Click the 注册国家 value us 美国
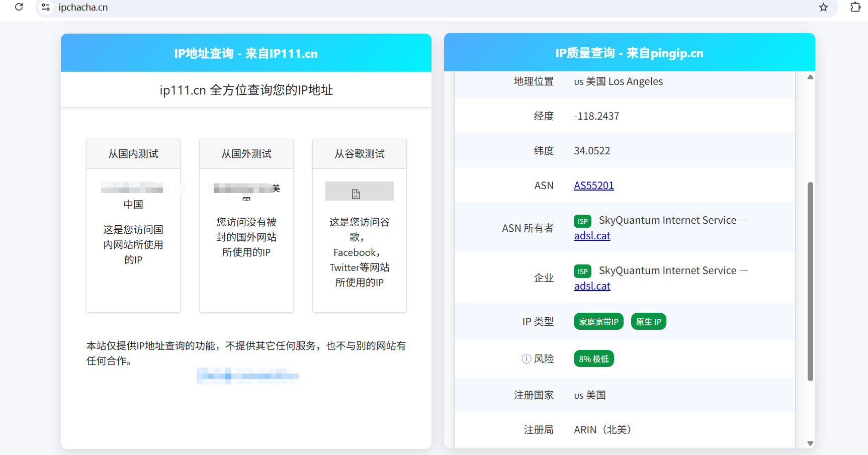 [x=590, y=395]
